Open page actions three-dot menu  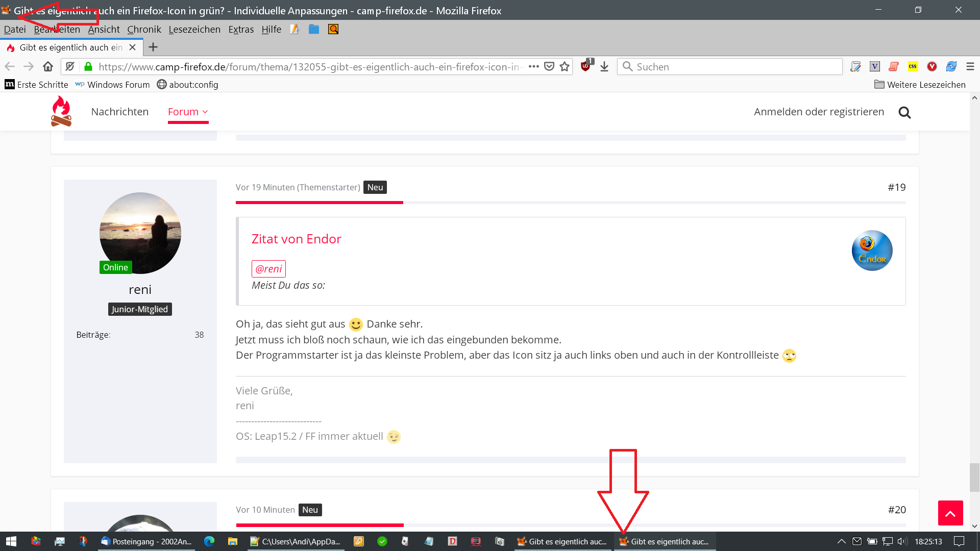pyautogui.click(x=534, y=66)
